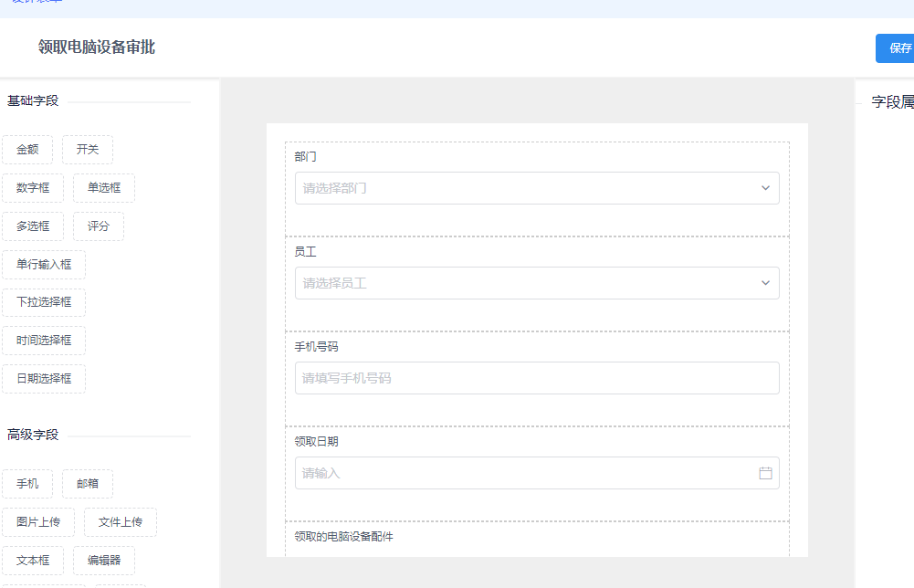Select the 多选框 field type

click(x=33, y=226)
